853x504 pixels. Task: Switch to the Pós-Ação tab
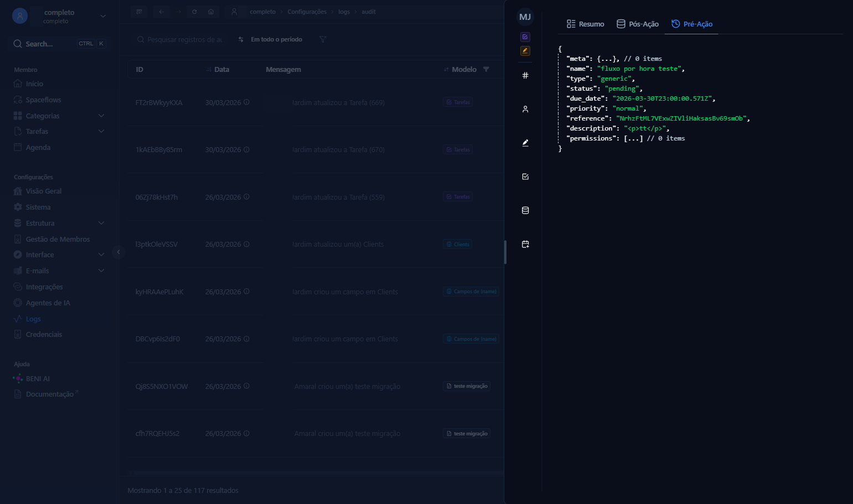[x=638, y=24]
